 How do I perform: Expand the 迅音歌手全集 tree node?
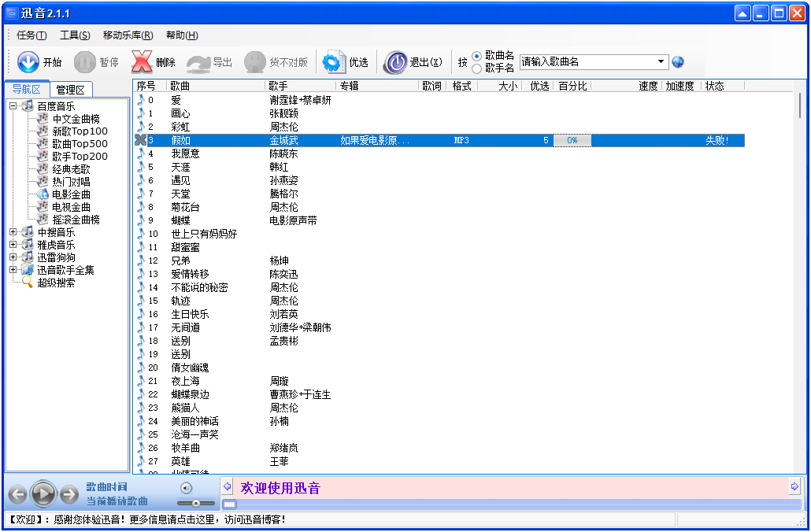(13, 270)
